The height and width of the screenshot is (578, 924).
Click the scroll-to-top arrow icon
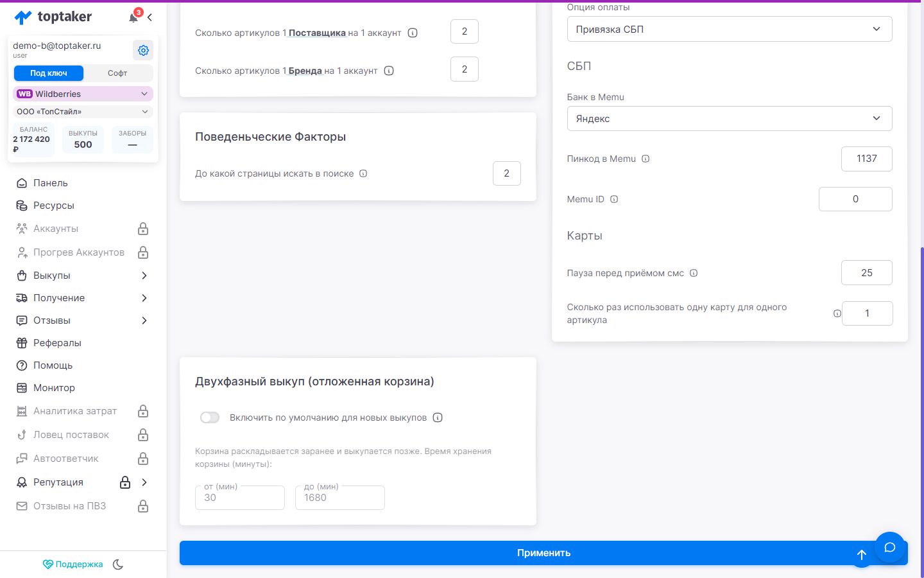[862, 555]
